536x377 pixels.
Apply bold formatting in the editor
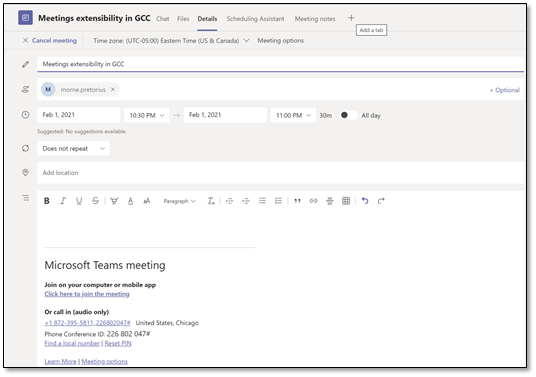pyautogui.click(x=47, y=201)
